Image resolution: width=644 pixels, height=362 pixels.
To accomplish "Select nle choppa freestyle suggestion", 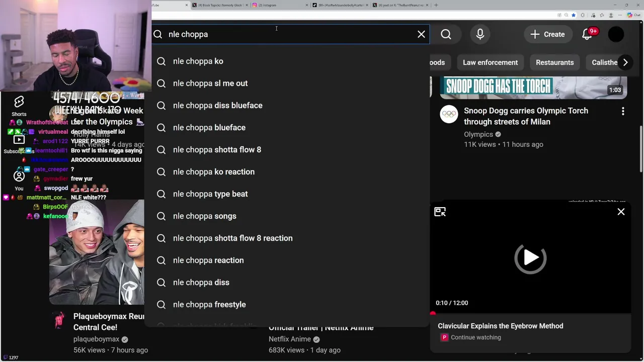I will tap(287, 305).
